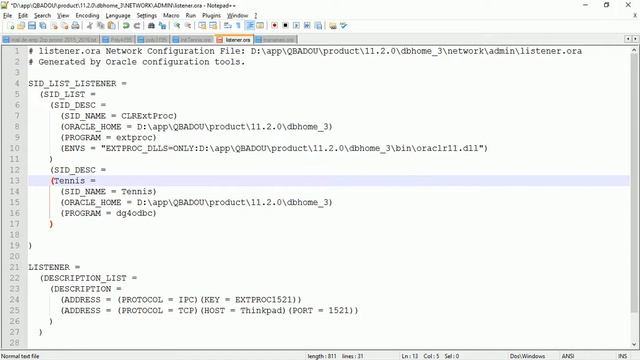
Task: Click 'SID_LIST_LISTENER =' line
Action: (x=77, y=84)
